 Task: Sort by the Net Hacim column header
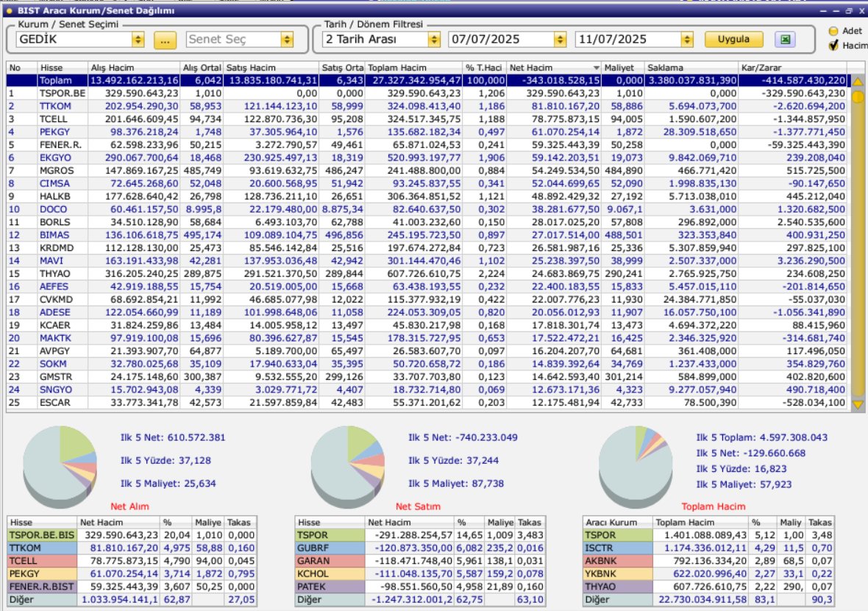tap(554, 68)
